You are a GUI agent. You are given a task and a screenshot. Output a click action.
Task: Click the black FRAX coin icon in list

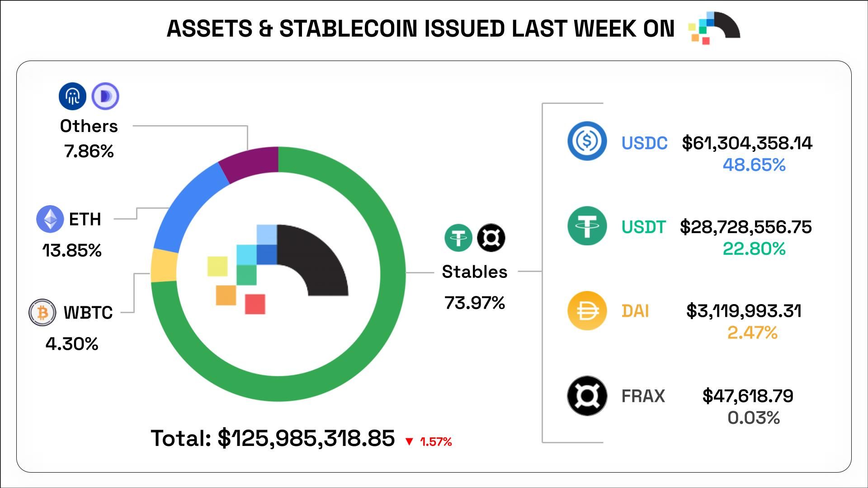point(587,396)
